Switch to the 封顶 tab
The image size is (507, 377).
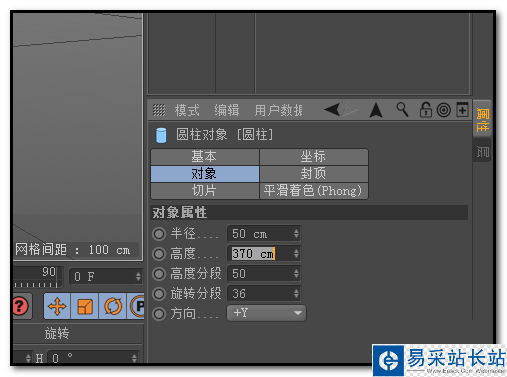pos(314,174)
